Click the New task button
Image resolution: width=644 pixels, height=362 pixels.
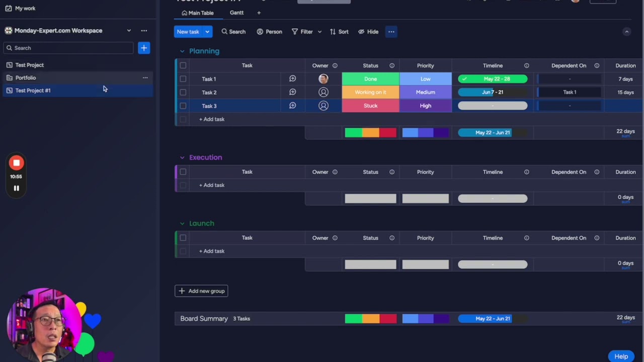(x=188, y=32)
